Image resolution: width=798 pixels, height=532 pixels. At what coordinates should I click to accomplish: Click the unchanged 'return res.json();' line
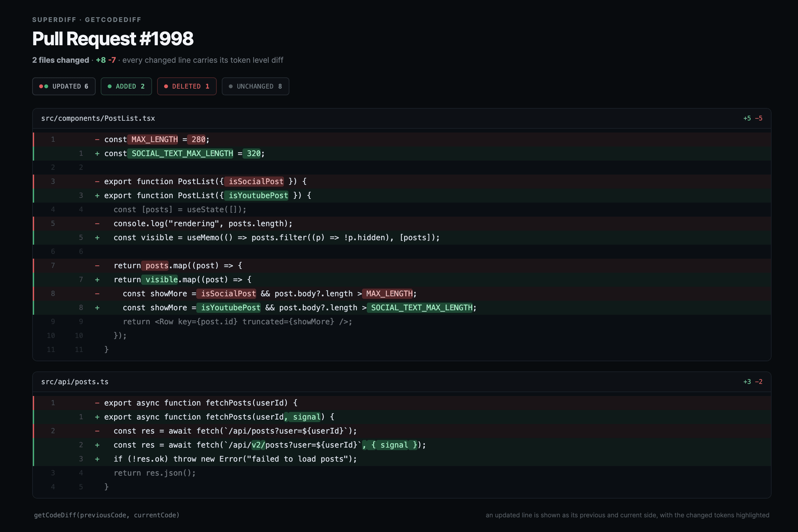pyautogui.click(x=402, y=473)
